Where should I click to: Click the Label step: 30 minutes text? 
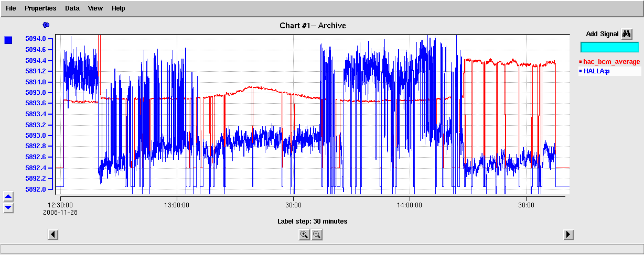(x=312, y=221)
